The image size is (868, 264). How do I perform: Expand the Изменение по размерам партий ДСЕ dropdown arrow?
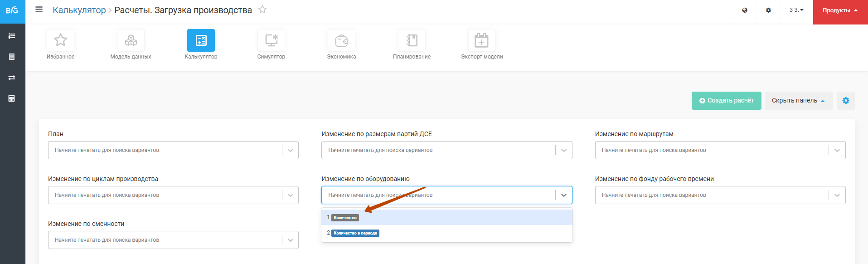564,150
